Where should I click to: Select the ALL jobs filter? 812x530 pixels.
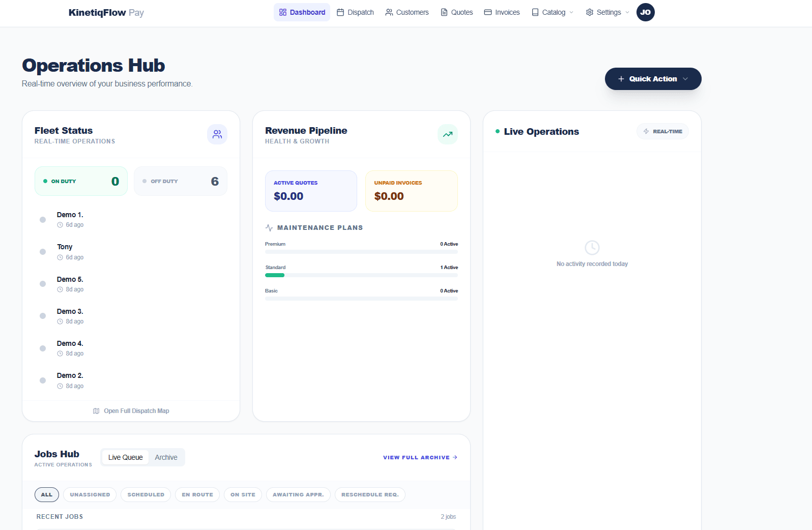(x=47, y=494)
